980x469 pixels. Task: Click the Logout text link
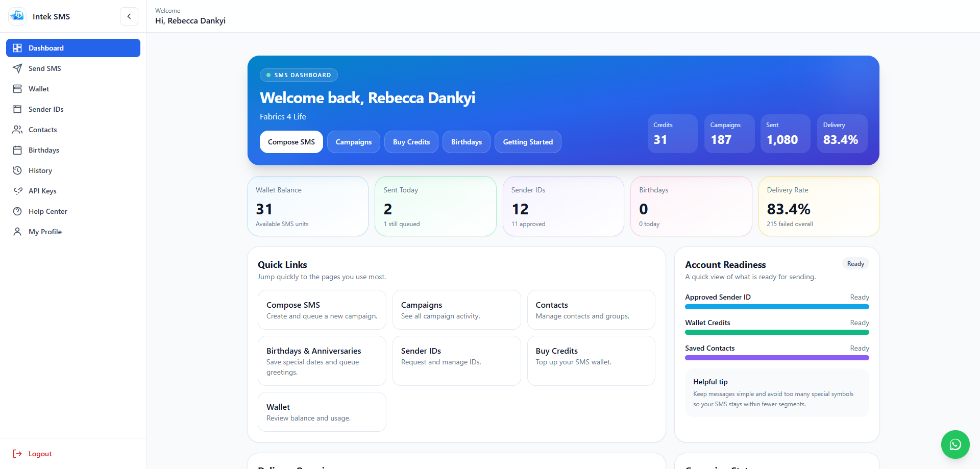(x=40, y=454)
